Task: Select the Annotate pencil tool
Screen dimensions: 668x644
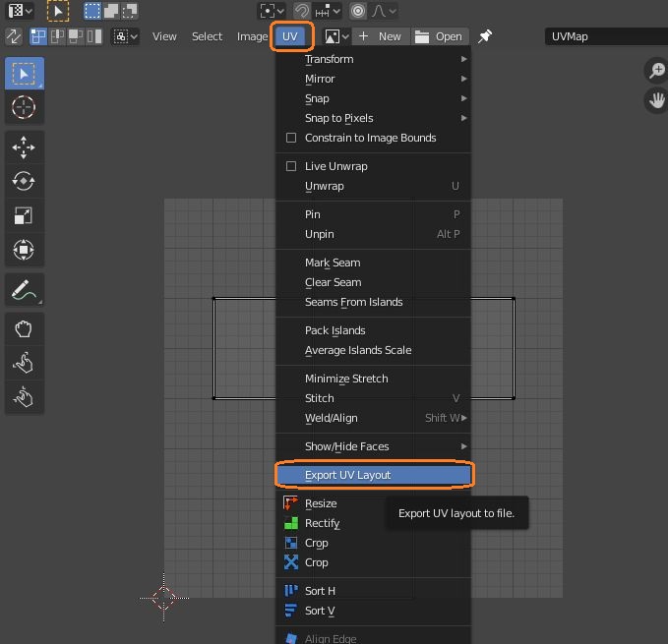Action: (24, 289)
